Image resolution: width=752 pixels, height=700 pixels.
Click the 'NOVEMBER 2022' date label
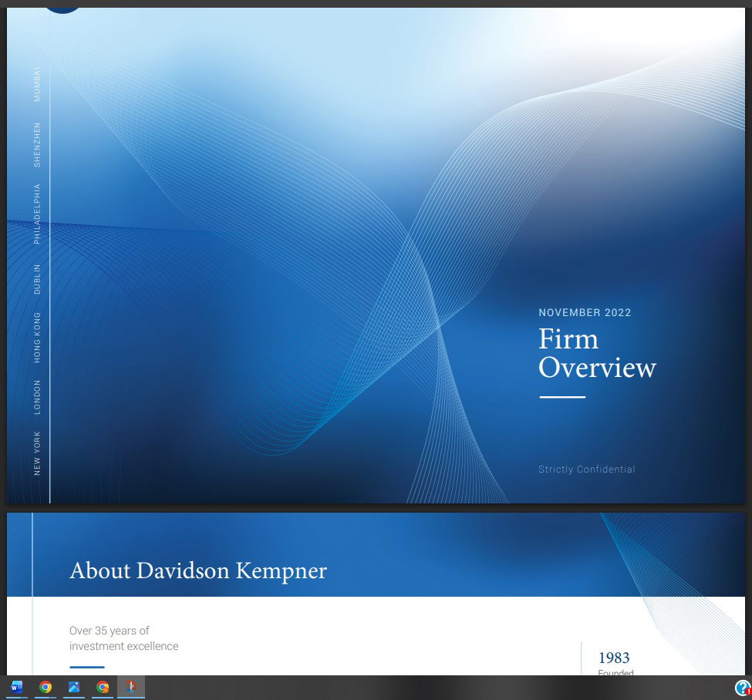coord(585,312)
